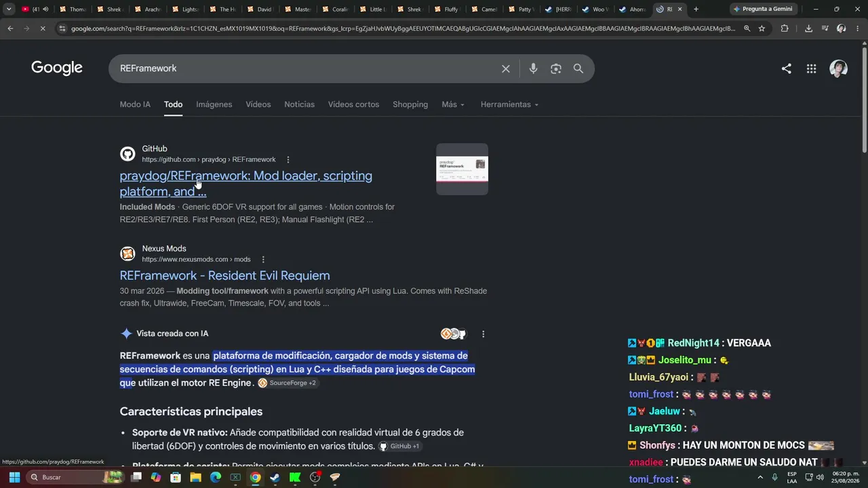Open Task View on the taskbar
This screenshot has width=868, height=488.
(x=136, y=477)
